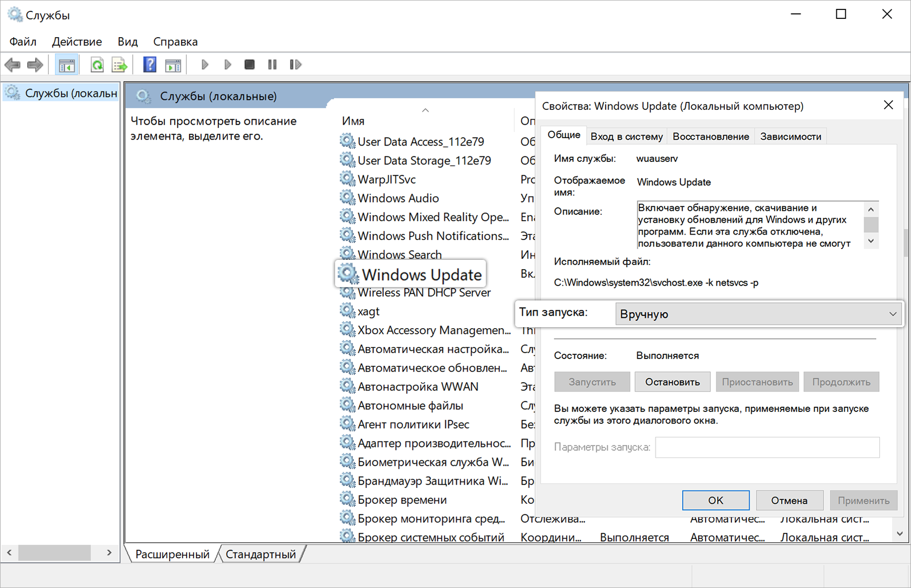Toggle the console tree pane icon

pos(66,64)
